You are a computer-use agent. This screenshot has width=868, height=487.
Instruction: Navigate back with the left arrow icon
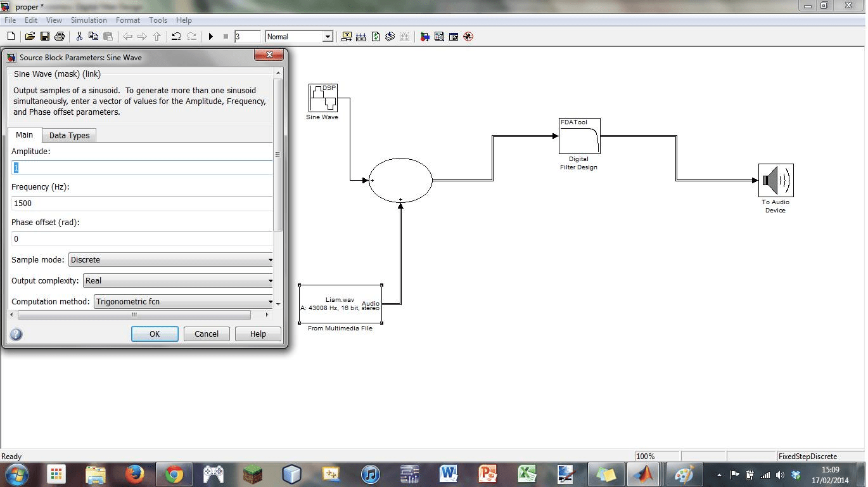click(x=127, y=37)
